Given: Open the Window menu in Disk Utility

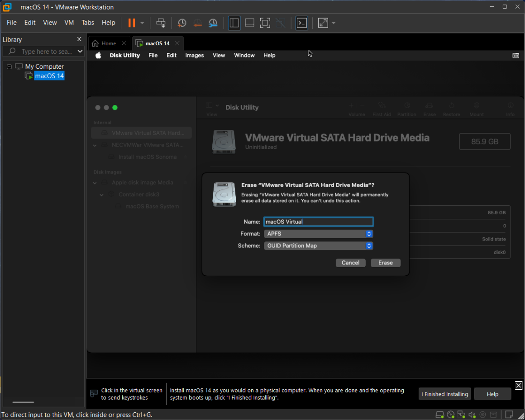Looking at the screenshot, I should pyautogui.click(x=244, y=56).
